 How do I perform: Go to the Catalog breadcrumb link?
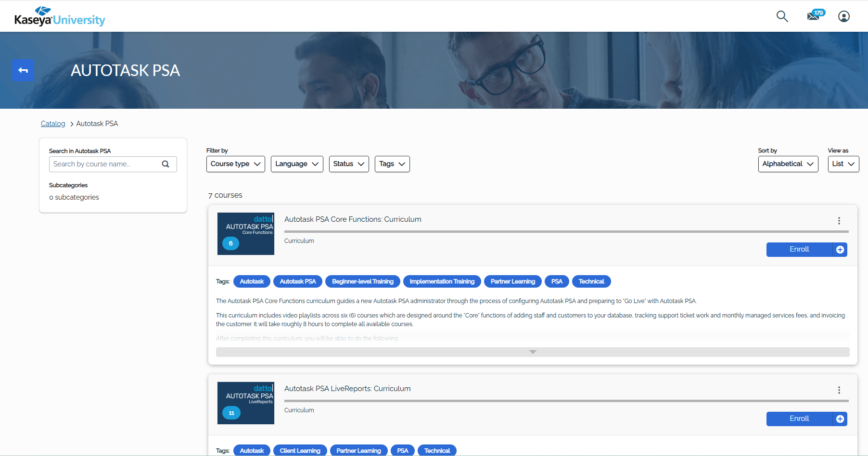point(53,124)
